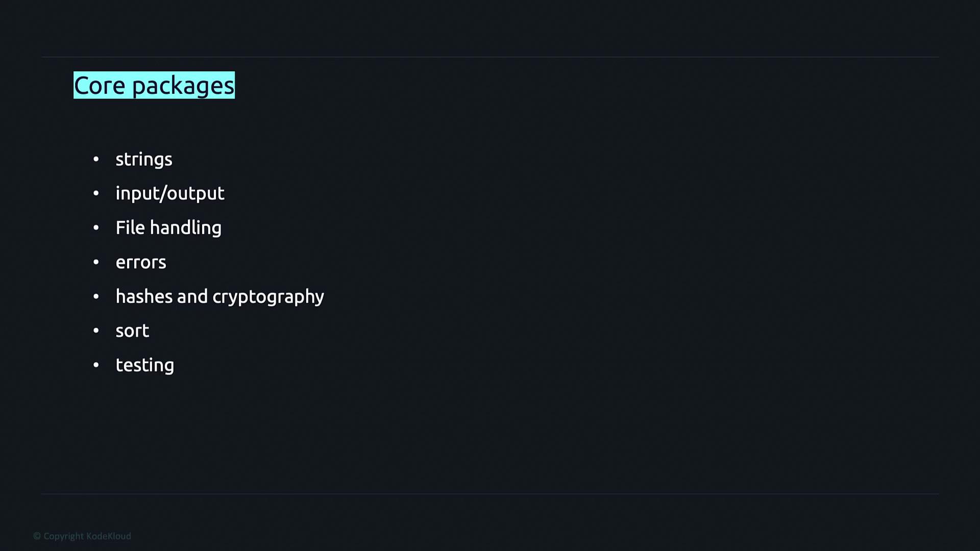This screenshot has height=551, width=980.
Task: Click the bullet dot beside "errors"
Action: tap(96, 262)
